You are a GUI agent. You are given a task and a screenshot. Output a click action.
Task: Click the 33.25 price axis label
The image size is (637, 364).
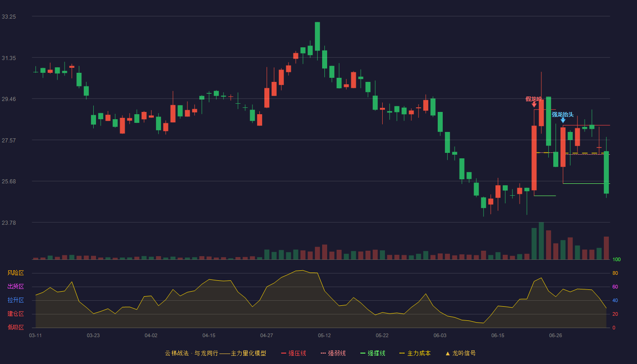[9, 16]
